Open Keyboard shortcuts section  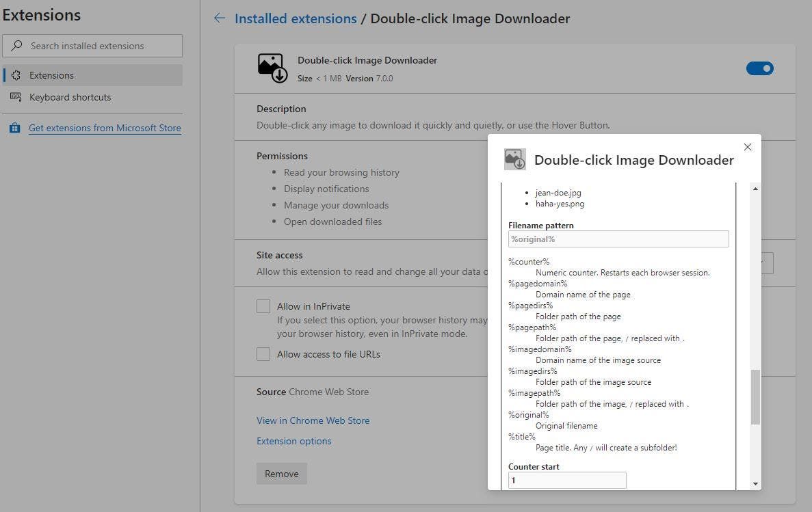(93, 97)
